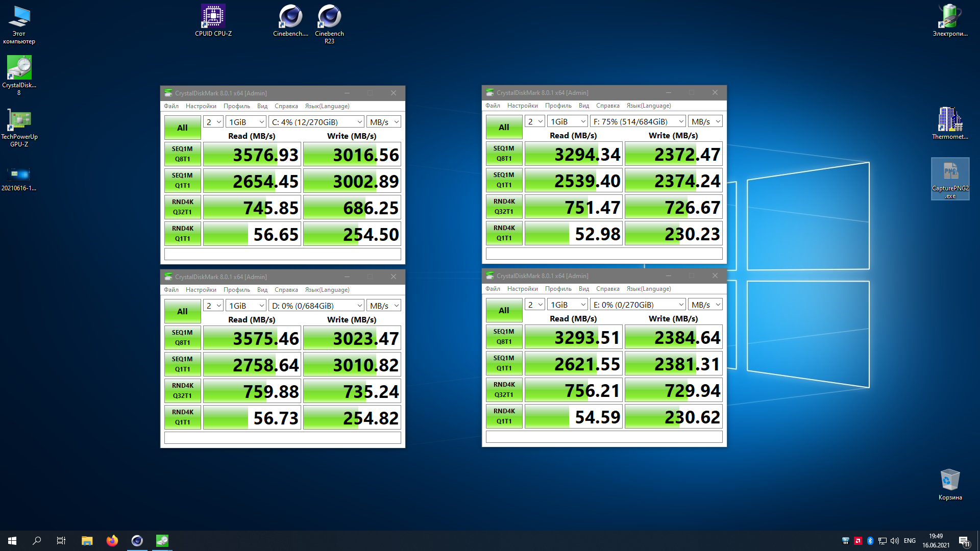Open File Explorer from taskbar
Viewport: 980px width, 551px height.
pos(87,541)
